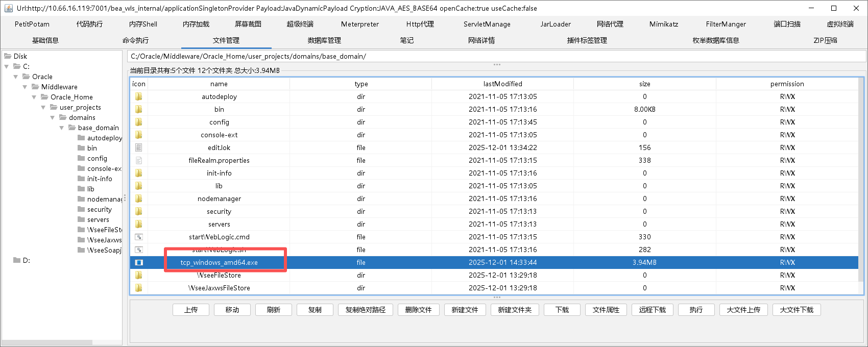
Task: Click the 3.94MB size cell
Action: point(644,262)
